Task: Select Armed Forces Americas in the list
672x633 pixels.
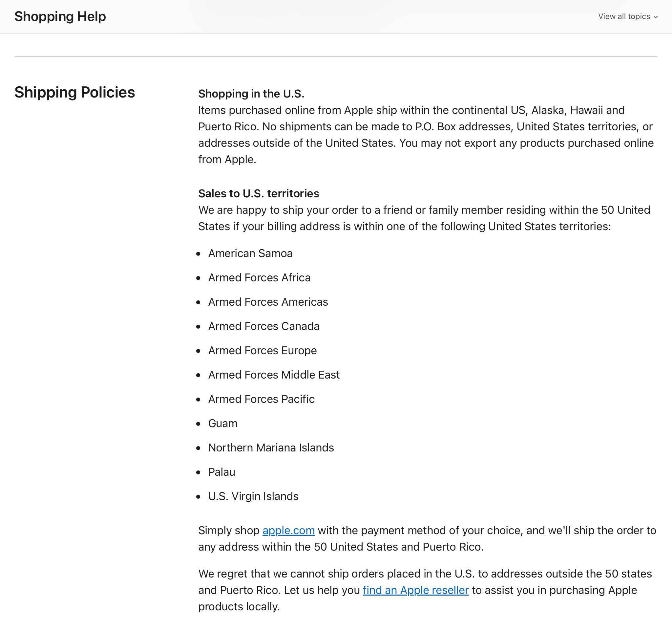Action: tap(268, 302)
